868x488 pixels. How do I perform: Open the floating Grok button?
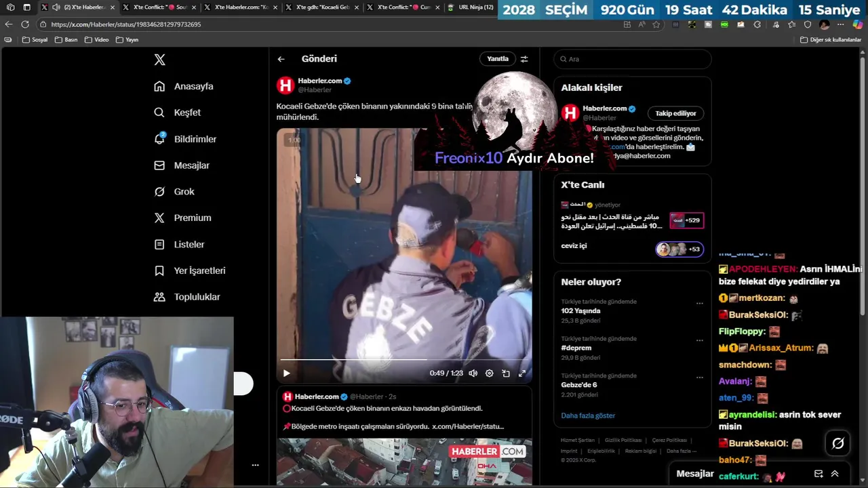pos(838,443)
